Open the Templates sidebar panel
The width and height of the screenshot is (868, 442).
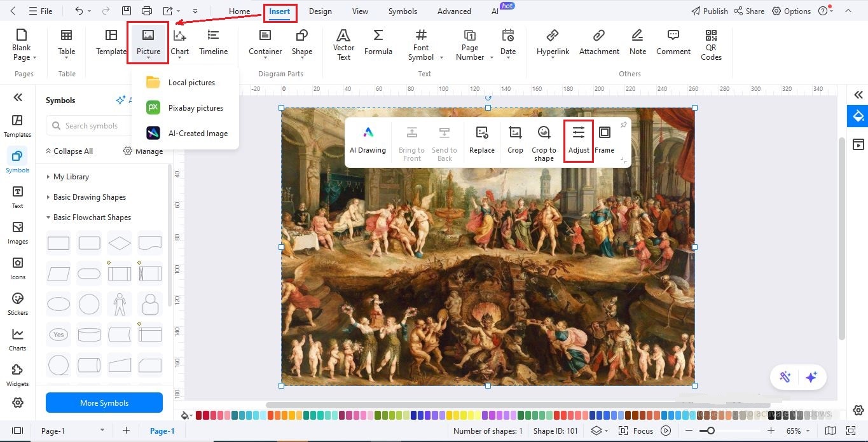coord(18,126)
